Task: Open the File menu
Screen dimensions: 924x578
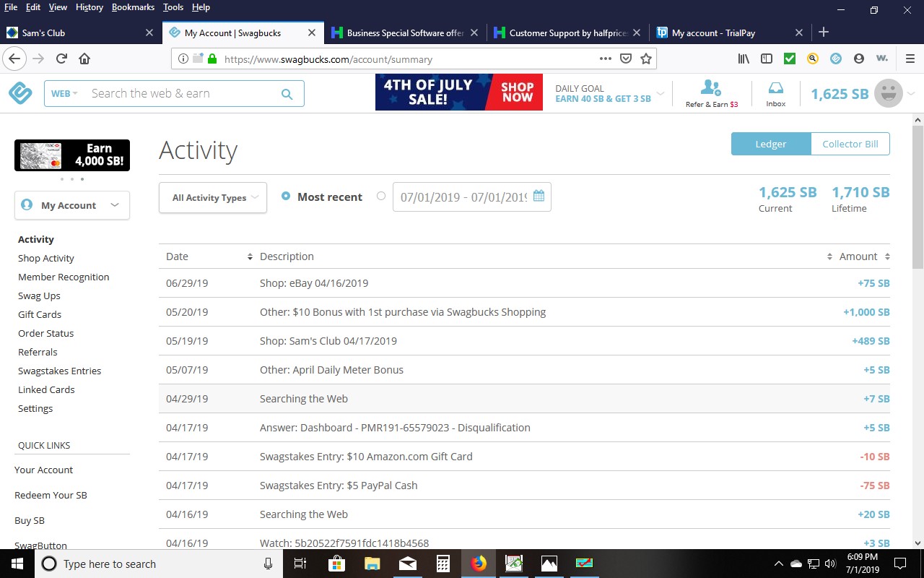Action: tap(11, 7)
